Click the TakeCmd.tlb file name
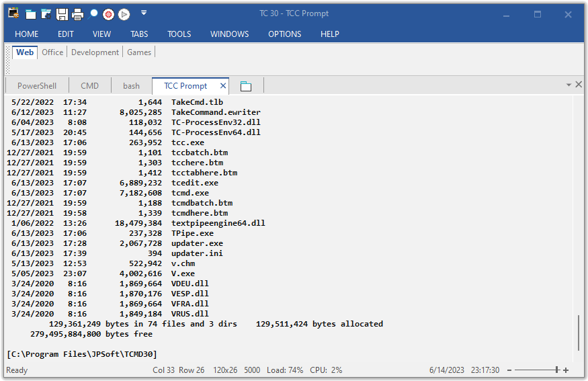 click(x=198, y=102)
